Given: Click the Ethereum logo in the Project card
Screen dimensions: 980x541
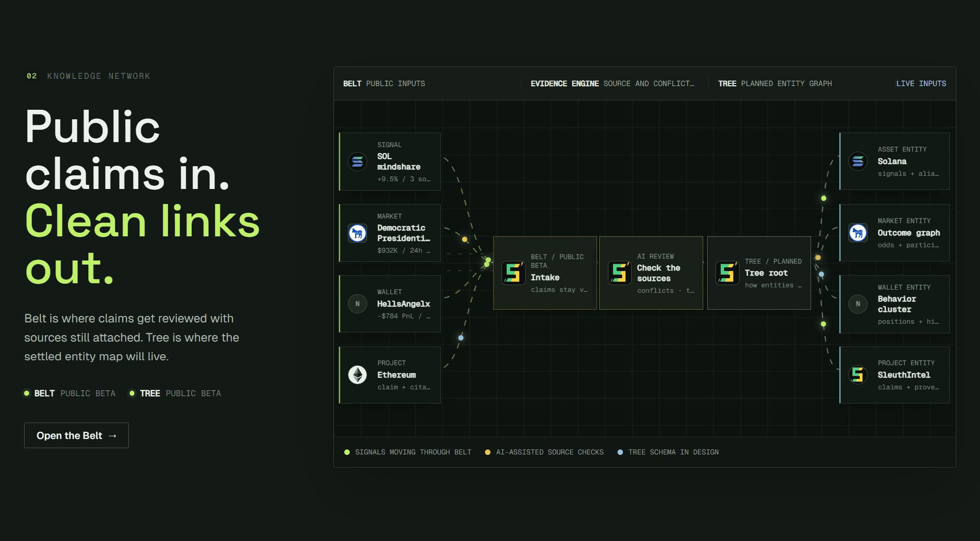Looking at the screenshot, I should (x=357, y=375).
